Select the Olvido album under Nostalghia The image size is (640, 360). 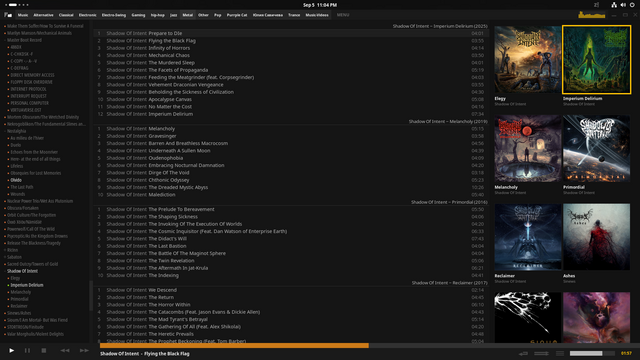(16, 180)
